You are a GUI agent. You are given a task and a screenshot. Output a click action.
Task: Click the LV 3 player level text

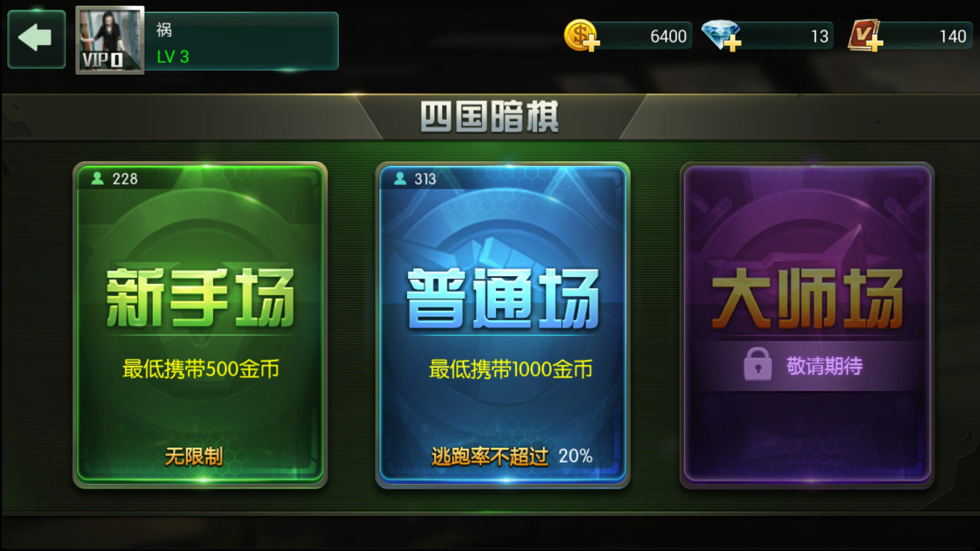173,56
